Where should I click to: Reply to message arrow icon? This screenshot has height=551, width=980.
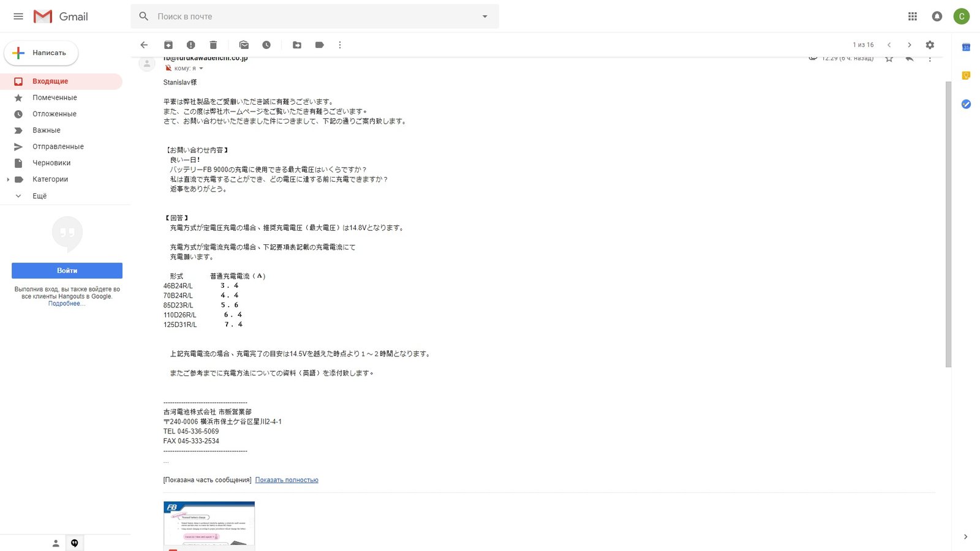click(910, 58)
